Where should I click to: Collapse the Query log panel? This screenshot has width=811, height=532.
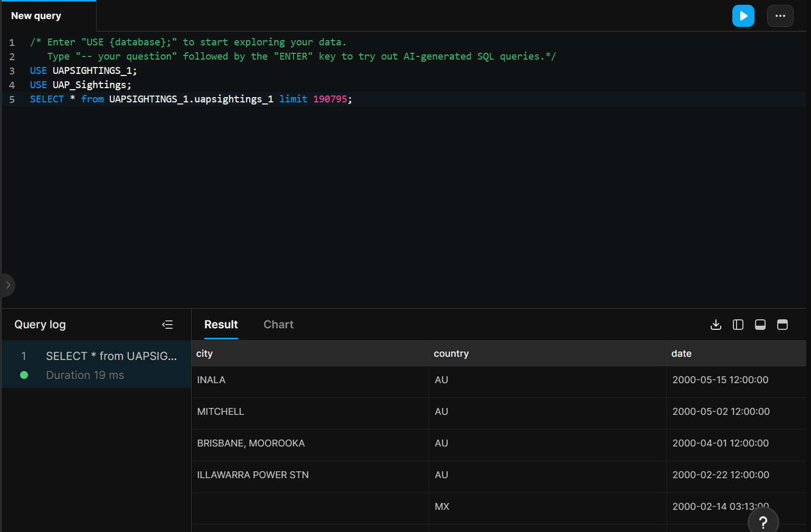coord(167,325)
